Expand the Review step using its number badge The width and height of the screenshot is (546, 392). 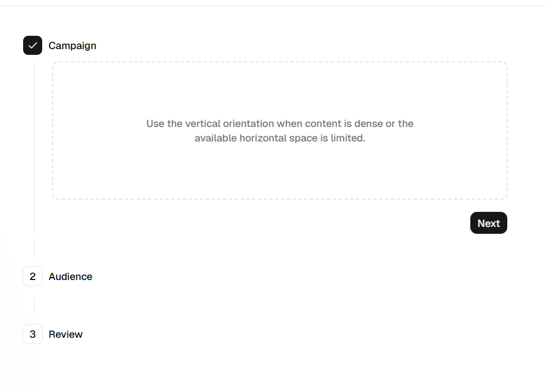click(33, 334)
